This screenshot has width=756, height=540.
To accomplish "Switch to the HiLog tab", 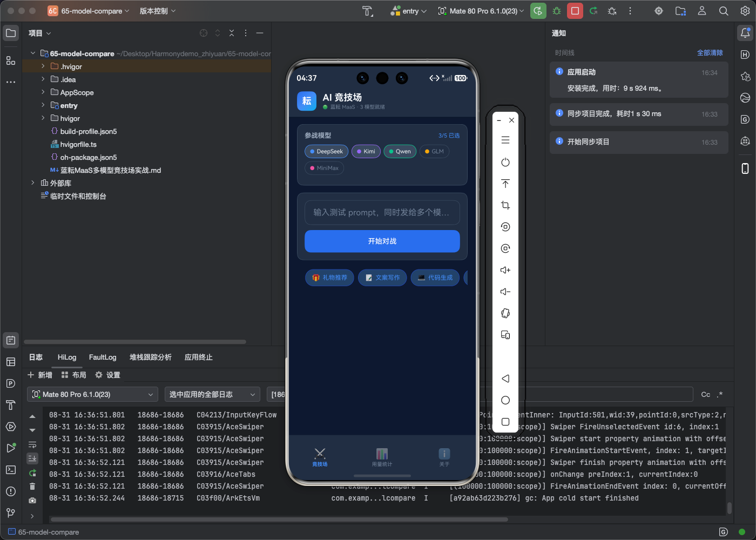I will pos(67,357).
